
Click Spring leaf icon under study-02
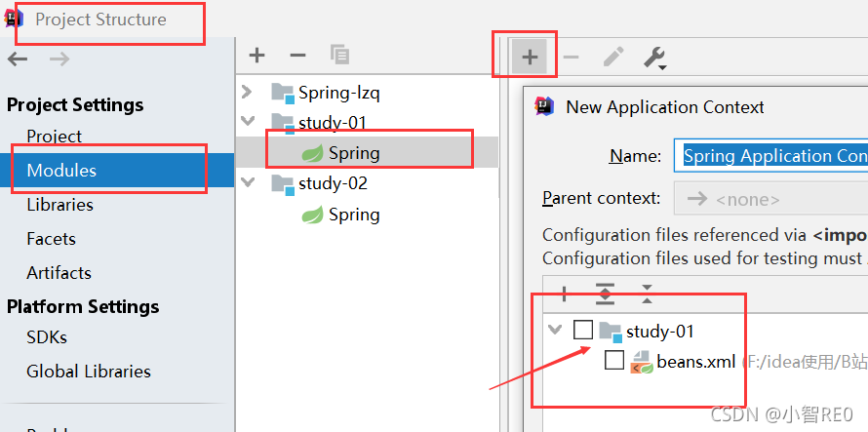tap(312, 215)
